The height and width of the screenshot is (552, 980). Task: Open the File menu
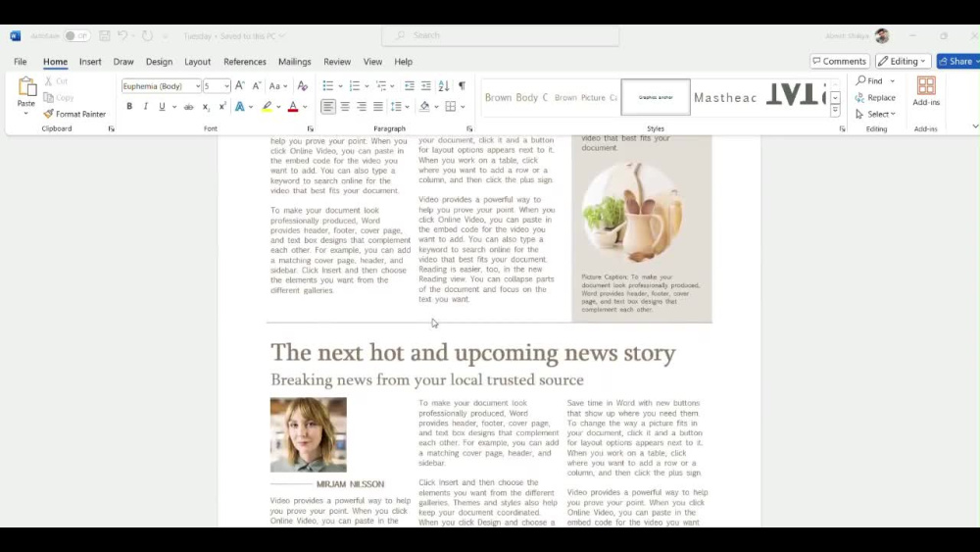tap(20, 61)
